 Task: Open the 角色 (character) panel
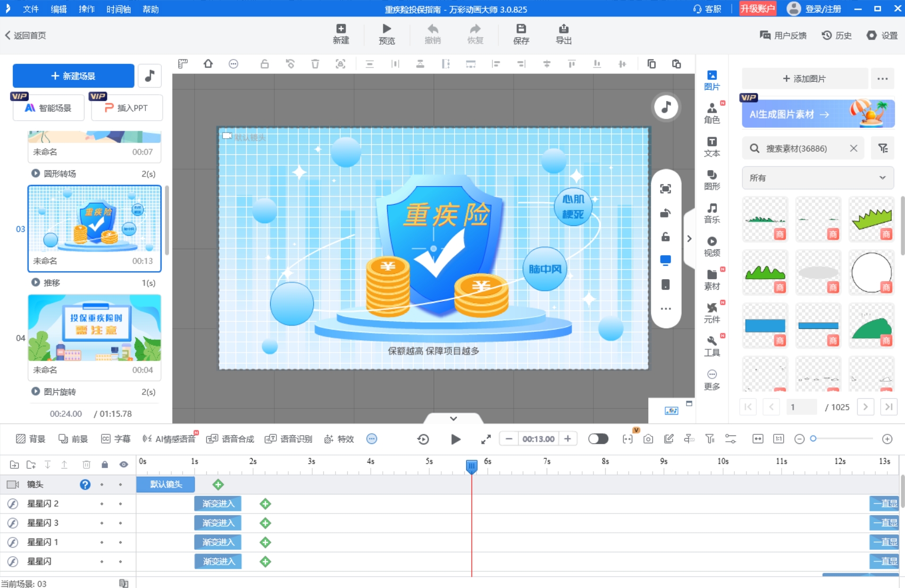click(711, 114)
